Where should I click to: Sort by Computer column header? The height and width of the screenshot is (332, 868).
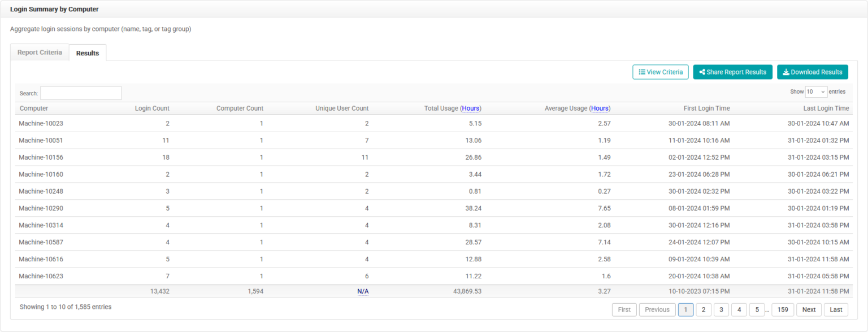tap(34, 108)
